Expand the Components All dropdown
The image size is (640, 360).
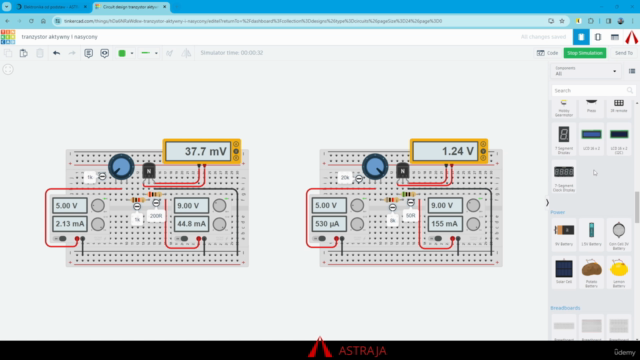585,71
